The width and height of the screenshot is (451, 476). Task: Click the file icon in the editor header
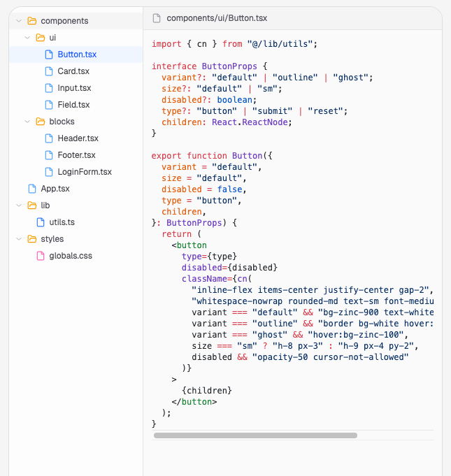(157, 18)
